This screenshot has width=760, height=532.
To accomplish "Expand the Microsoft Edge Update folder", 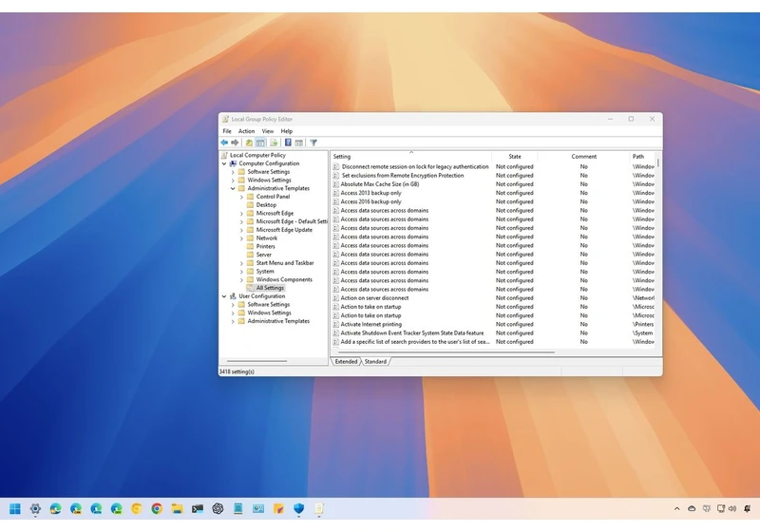I will pyautogui.click(x=241, y=230).
